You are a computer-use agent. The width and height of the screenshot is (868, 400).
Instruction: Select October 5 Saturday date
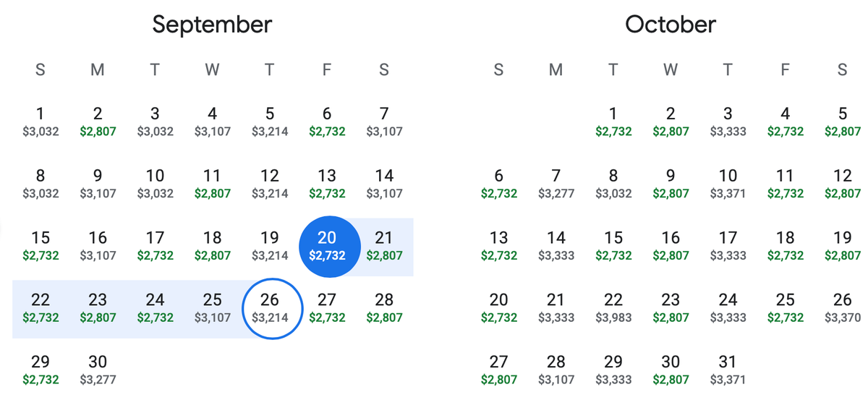click(x=843, y=122)
